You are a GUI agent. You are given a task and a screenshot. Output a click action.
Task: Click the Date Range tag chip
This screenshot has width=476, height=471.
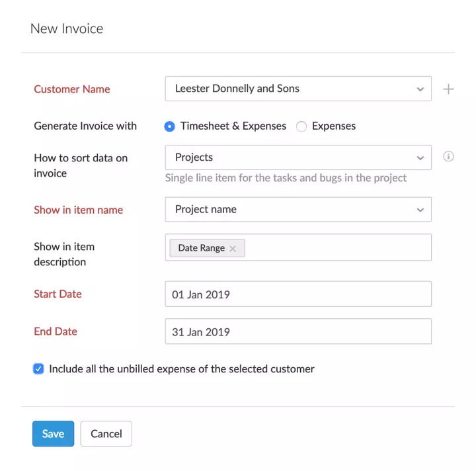tap(201, 248)
